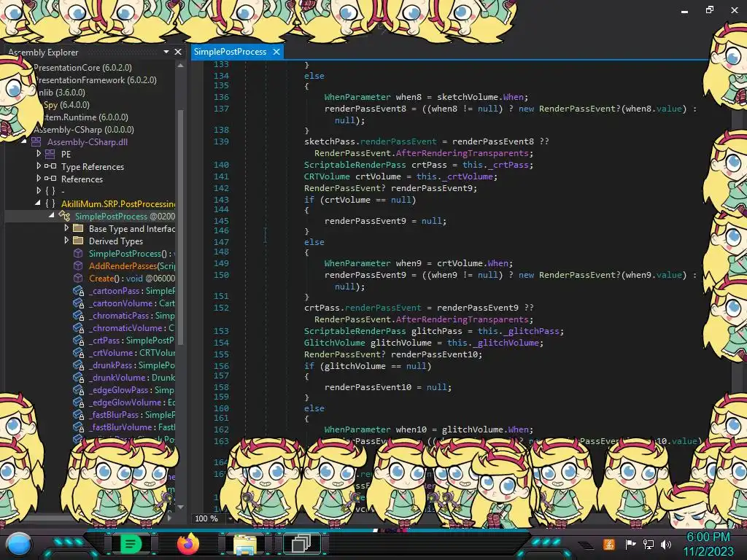Select the PresentationCore (6.0.2.0) row
Image resolution: width=747 pixels, height=560 pixels.
point(82,68)
